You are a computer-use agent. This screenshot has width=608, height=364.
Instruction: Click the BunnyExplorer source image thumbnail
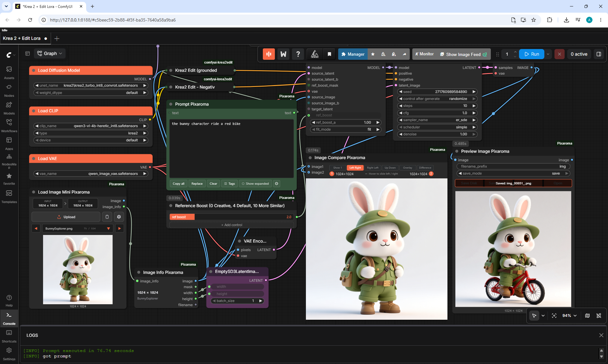[78, 269]
